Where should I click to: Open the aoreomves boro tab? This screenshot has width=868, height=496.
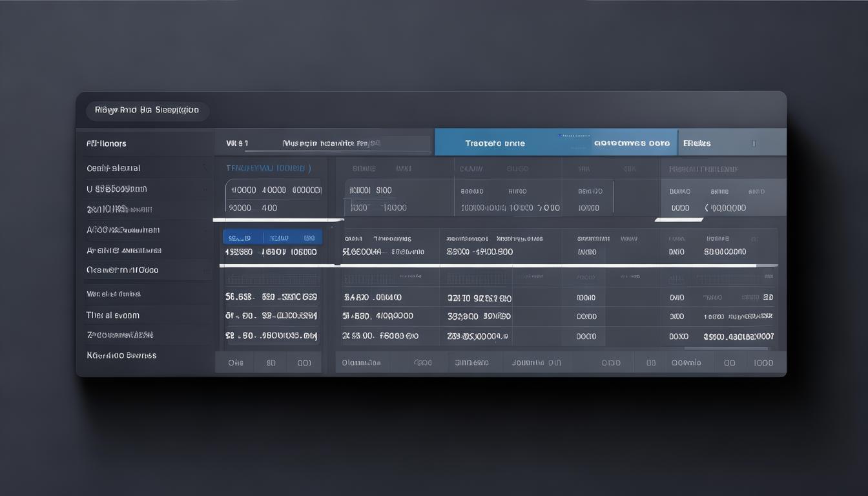632,143
